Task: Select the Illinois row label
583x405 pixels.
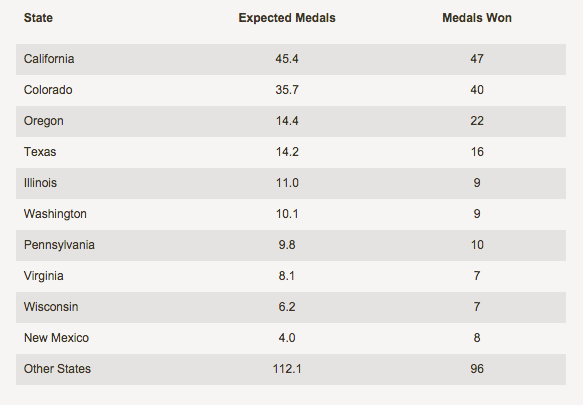Action: click(41, 183)
